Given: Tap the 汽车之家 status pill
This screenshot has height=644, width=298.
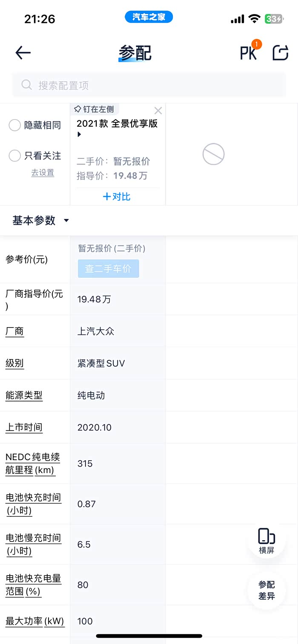Looking at the screenshot, I should 149,17.
